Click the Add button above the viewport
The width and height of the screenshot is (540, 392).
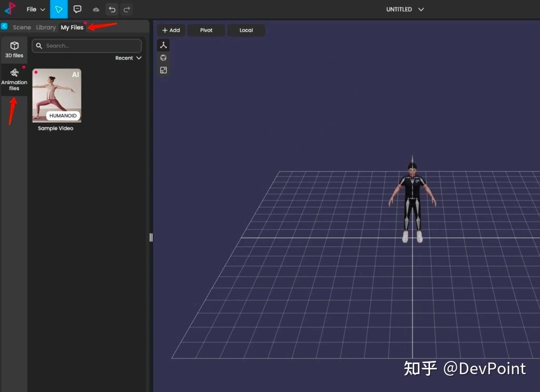tap(171, 30)
